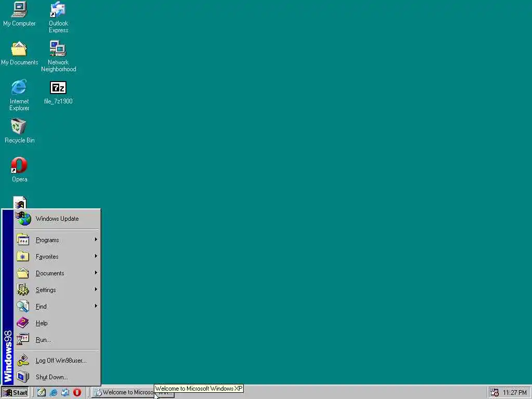
Task: Click the Find label in Start menu
Action: tap(41, 307)
